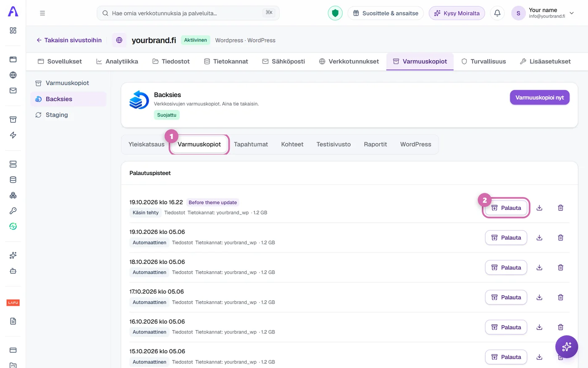This screenshot has width=588, height=368.
Task: Restore the 18.10.2026 klo 05.06 backup
Action: tap(506, 267)
